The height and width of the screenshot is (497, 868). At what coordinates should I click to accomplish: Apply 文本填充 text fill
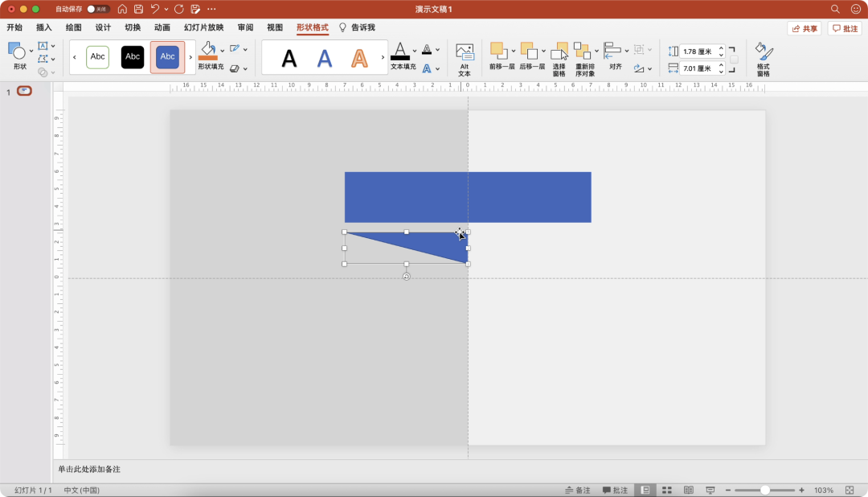tap(400, 51)
